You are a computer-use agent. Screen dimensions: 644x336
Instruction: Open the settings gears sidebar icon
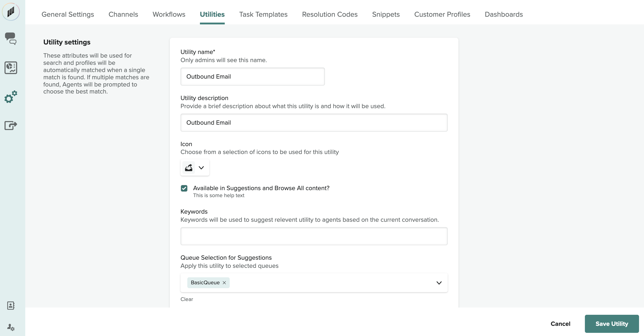tap(11, 97)
